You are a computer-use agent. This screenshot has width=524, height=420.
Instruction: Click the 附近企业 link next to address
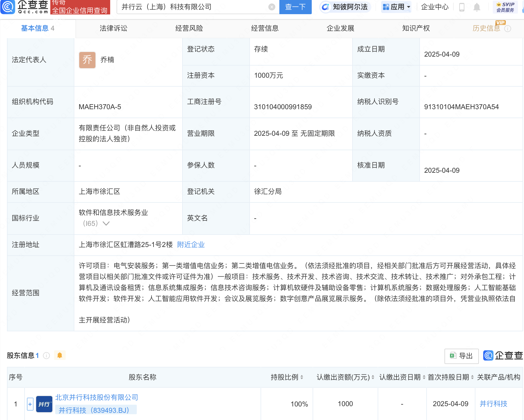point(191,245)
